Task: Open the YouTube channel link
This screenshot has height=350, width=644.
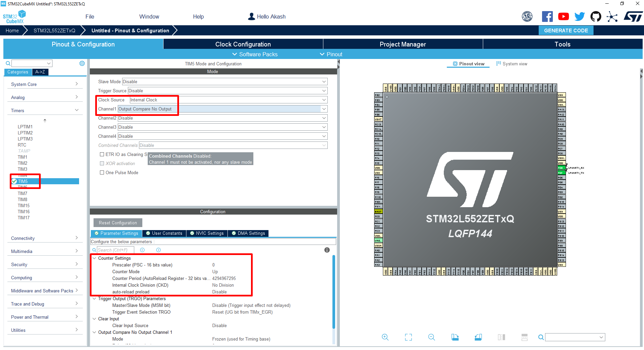Action: 564,16
